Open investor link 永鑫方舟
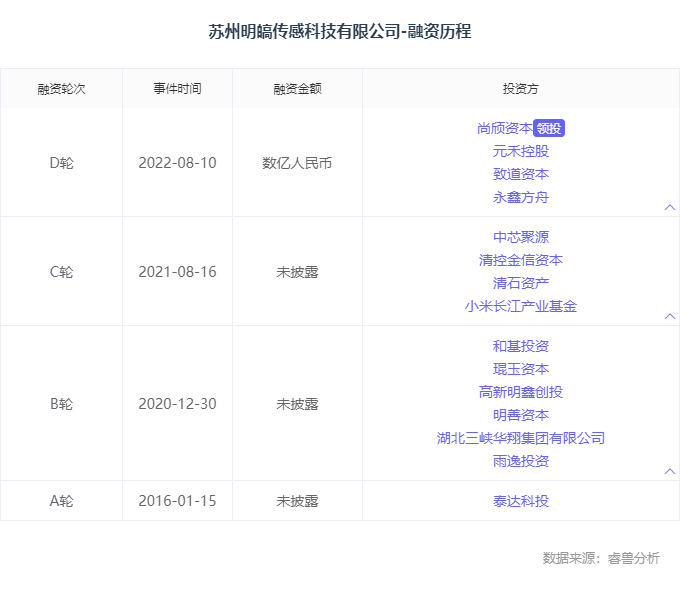Screen dimensions: 680x594 521,197
